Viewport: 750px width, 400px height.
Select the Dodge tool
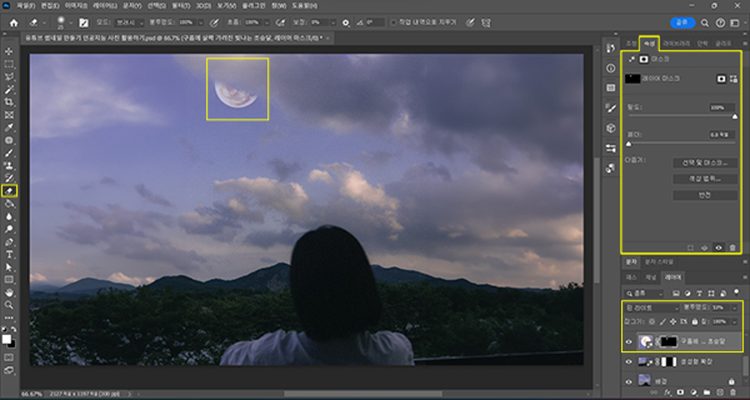pyautogui.click(x=9, y=229)
